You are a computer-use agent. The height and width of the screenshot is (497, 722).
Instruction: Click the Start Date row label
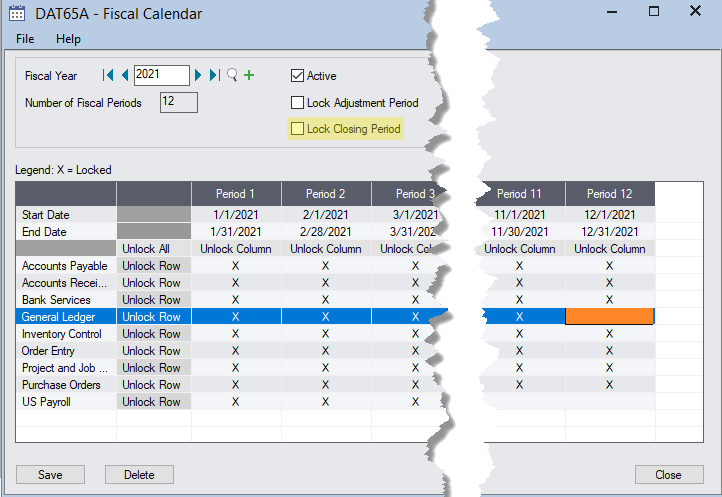point(65,215)
